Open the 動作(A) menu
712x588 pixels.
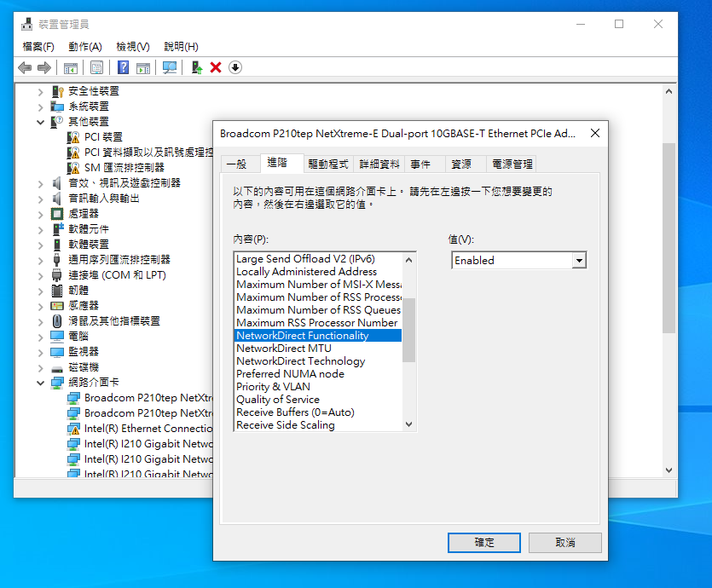pos(84,47)
